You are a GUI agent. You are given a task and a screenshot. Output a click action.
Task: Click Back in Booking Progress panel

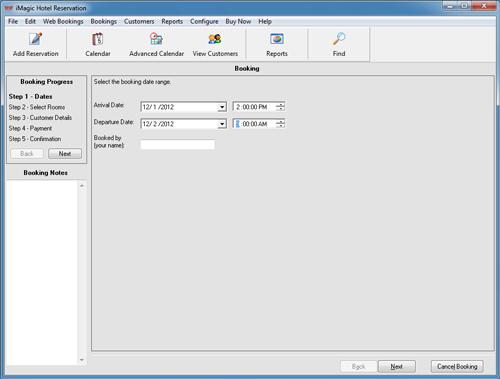coord(27,154)
